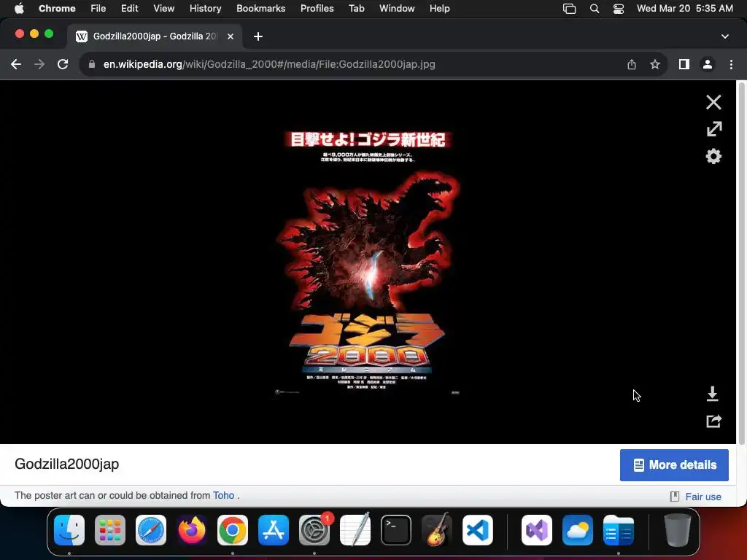The image size is (747, 560).
Task: Open TextEdit from the Dock
Action: click(x=355, y=530)
